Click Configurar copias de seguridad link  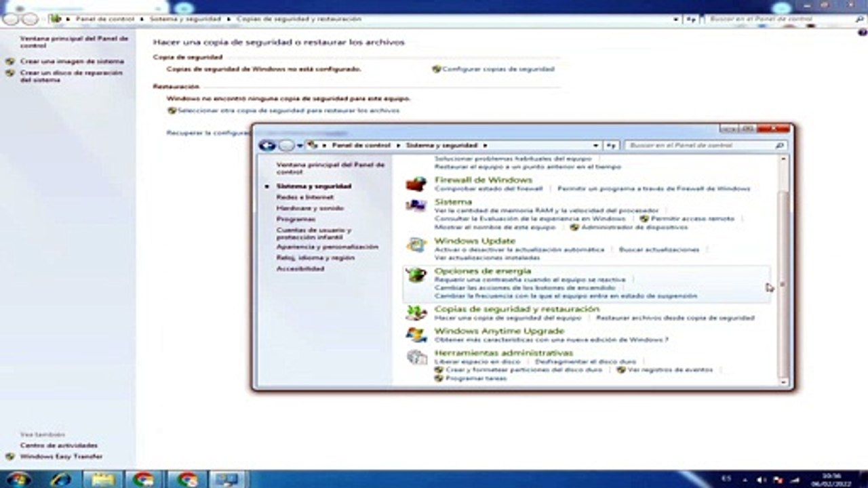[498, 69]
